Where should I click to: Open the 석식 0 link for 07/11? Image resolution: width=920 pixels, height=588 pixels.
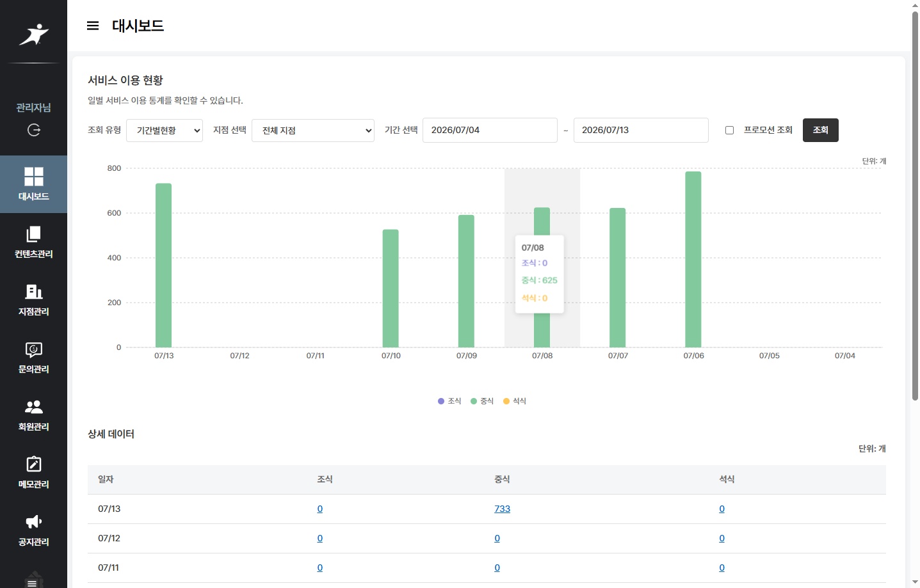click(722, 568)
